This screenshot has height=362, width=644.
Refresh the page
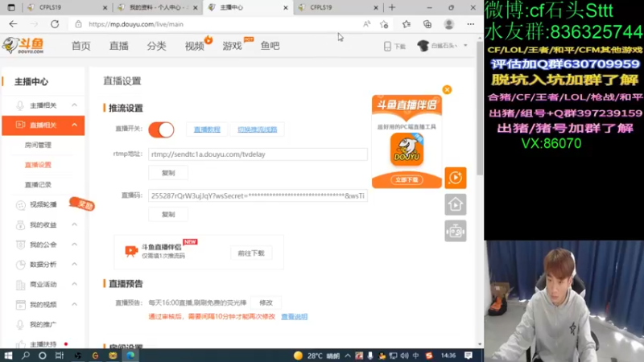click(55, 24)
